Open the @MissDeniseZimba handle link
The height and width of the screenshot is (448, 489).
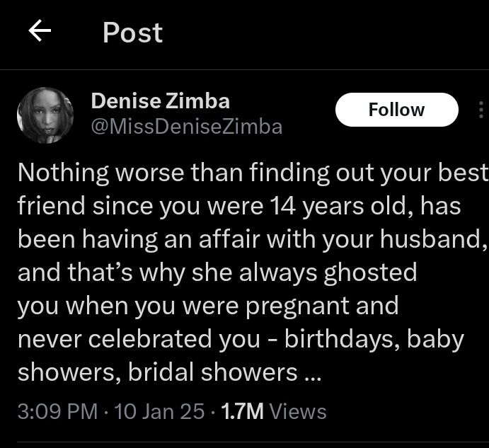point(186,127)
